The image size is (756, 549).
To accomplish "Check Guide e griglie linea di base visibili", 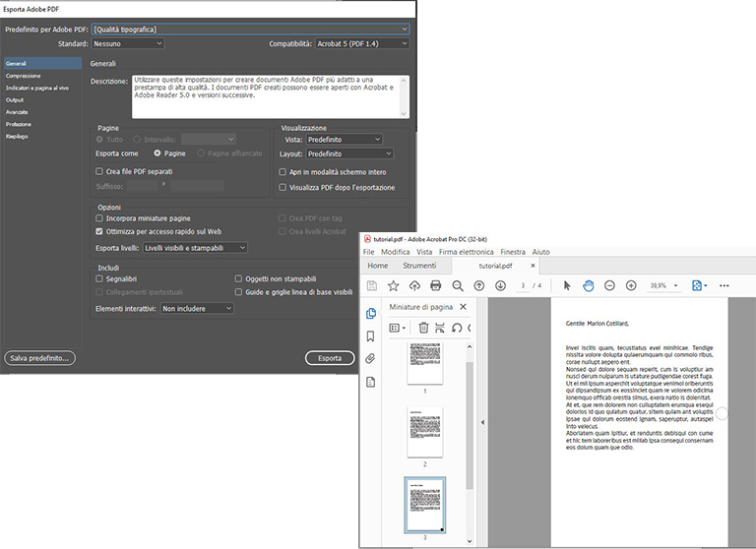I will click(x=238, y=291).
